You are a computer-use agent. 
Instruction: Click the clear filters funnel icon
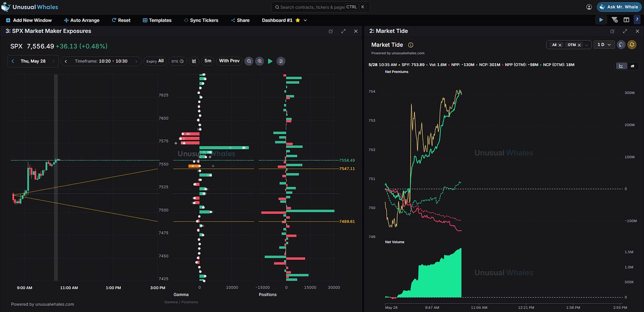[614, 20]
